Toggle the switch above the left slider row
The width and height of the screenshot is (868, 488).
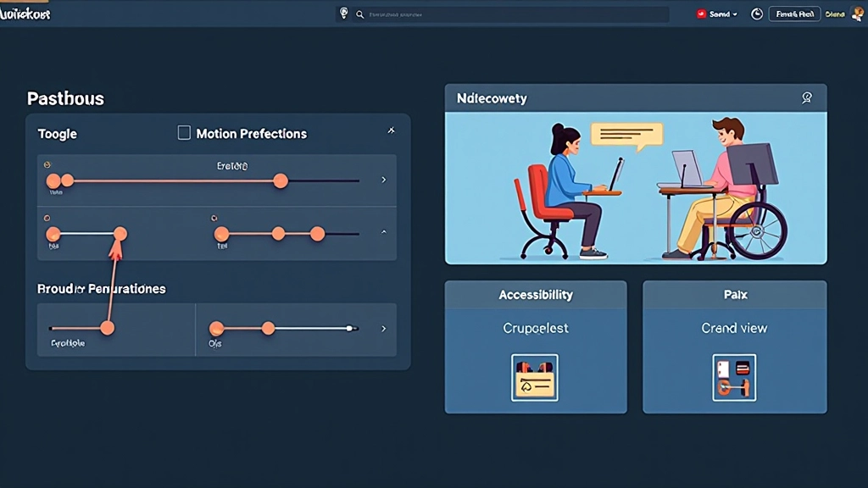(x=47, y=218)
